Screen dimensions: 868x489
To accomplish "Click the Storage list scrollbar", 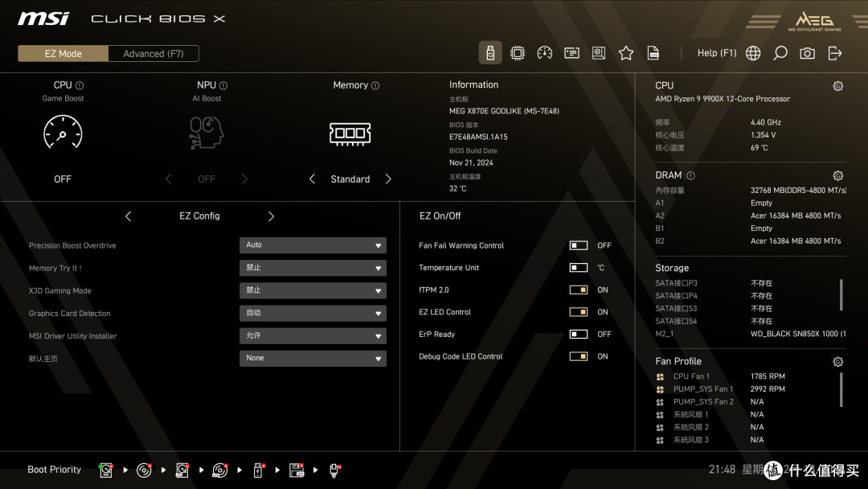I will (x=841, y=294).
